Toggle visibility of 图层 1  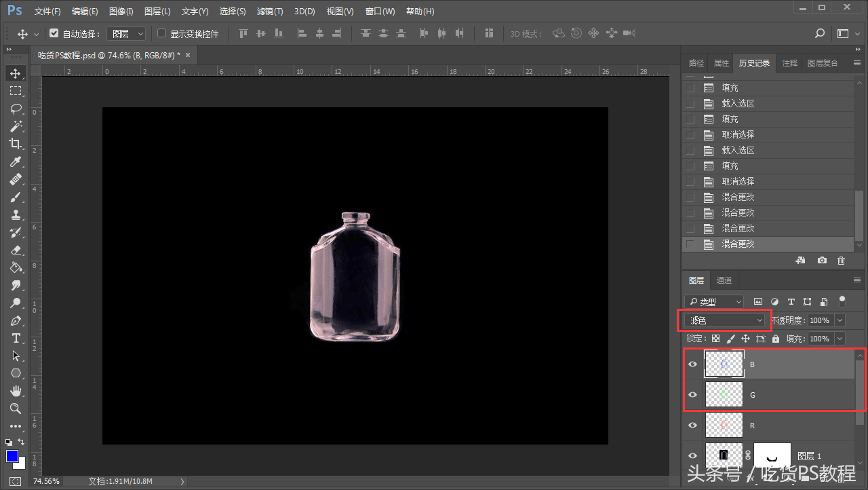tap(693, 456)
